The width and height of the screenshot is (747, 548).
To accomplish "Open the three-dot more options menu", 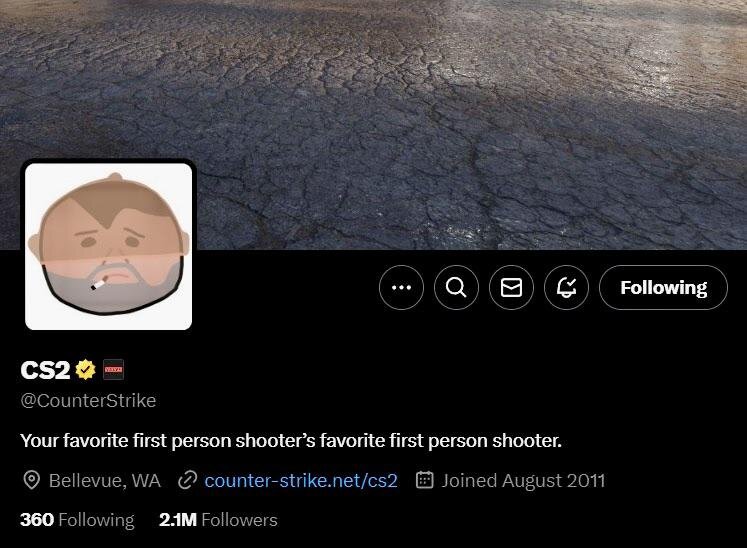I will [x=401, y=287].
